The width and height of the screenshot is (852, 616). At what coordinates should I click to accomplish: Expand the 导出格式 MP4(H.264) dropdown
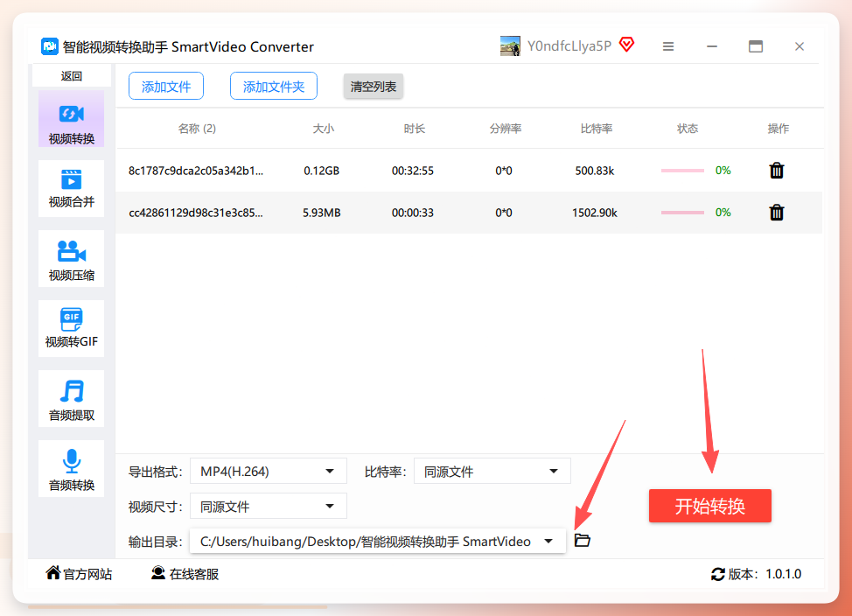coord(269,472)
